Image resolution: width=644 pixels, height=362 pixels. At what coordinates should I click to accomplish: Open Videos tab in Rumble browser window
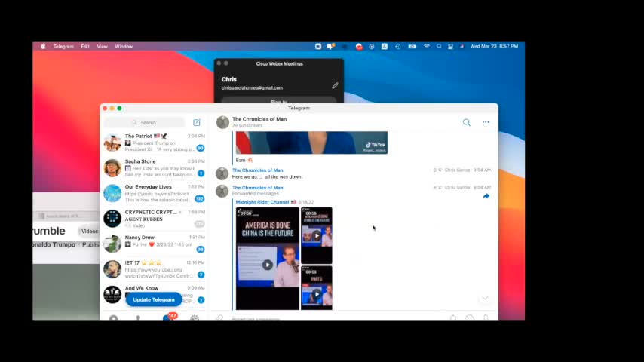pos(90,232)
